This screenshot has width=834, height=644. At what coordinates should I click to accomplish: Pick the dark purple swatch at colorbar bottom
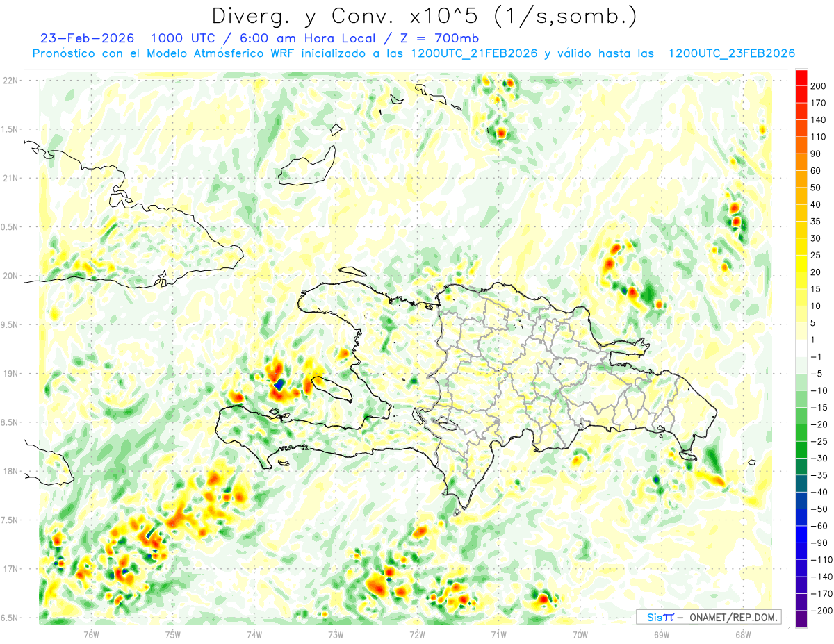[801, 618]
